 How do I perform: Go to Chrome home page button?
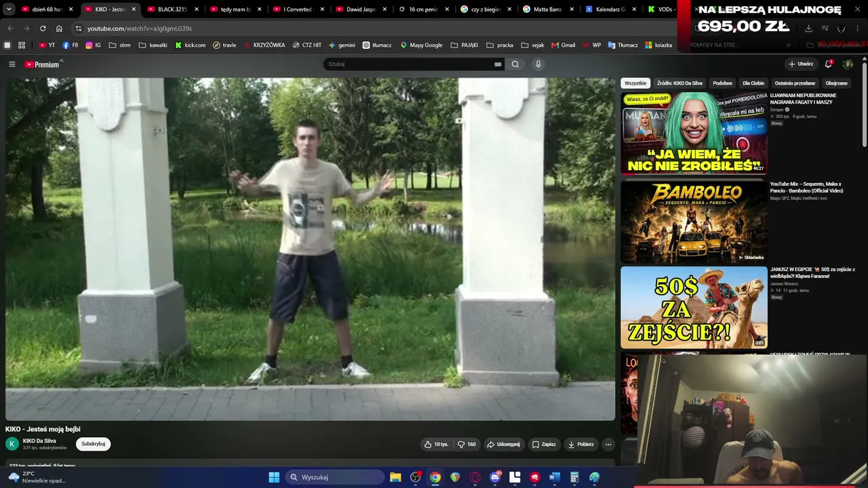[x=59, y=28]
